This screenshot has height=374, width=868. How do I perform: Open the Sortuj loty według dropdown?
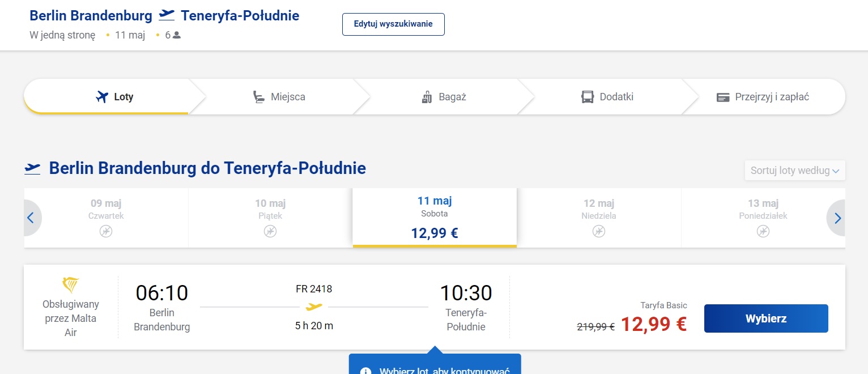[x=795, y=170]
